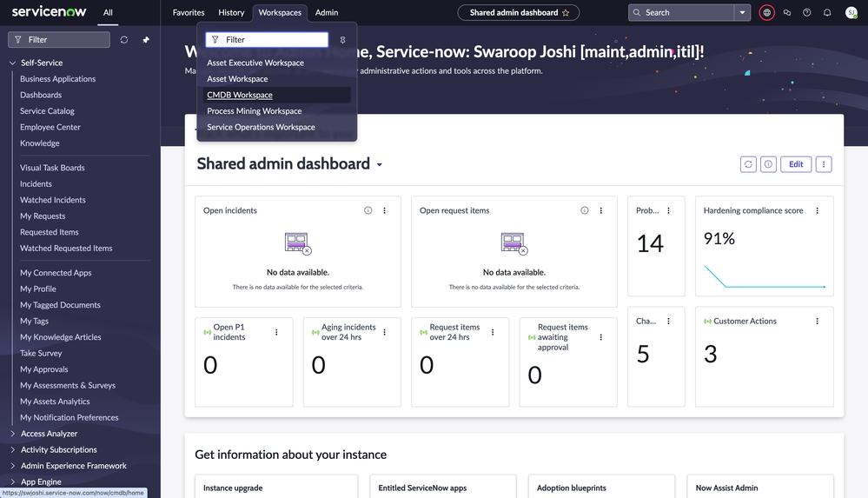Screen dimensions: 868x498
Task: Click Customer Actions count 3
Action: (710, 354)
